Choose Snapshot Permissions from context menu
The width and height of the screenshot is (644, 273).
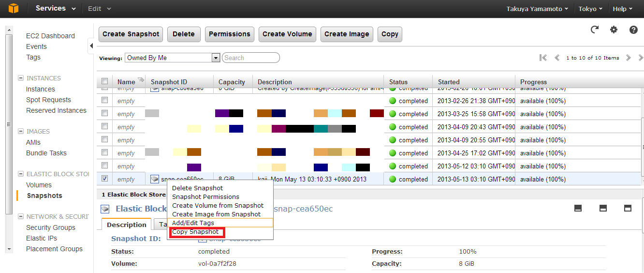pyautogui.click(x=205, y=197)
